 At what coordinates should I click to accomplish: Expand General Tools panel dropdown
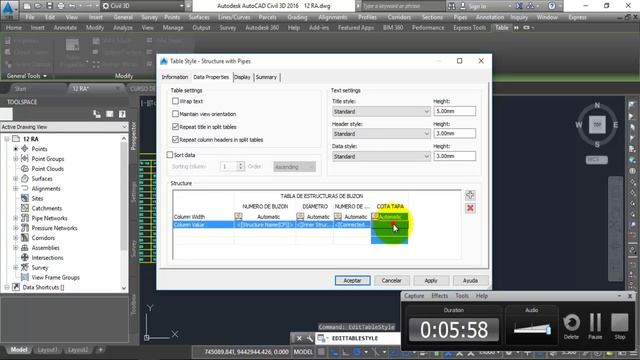tap(27, 76)
